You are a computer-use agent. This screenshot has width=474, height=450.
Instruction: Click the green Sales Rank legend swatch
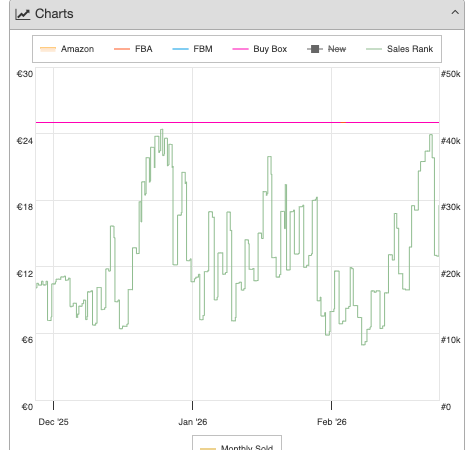coord(374,49)
